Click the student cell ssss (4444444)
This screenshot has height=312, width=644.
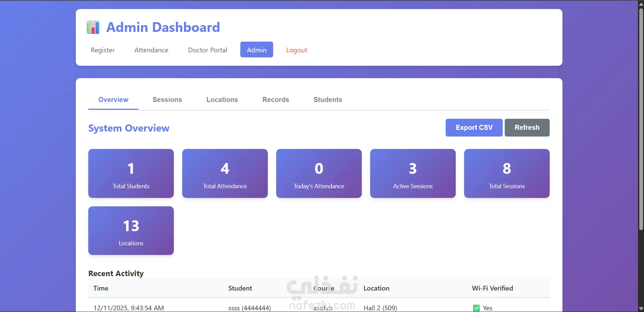coord(249,308)
